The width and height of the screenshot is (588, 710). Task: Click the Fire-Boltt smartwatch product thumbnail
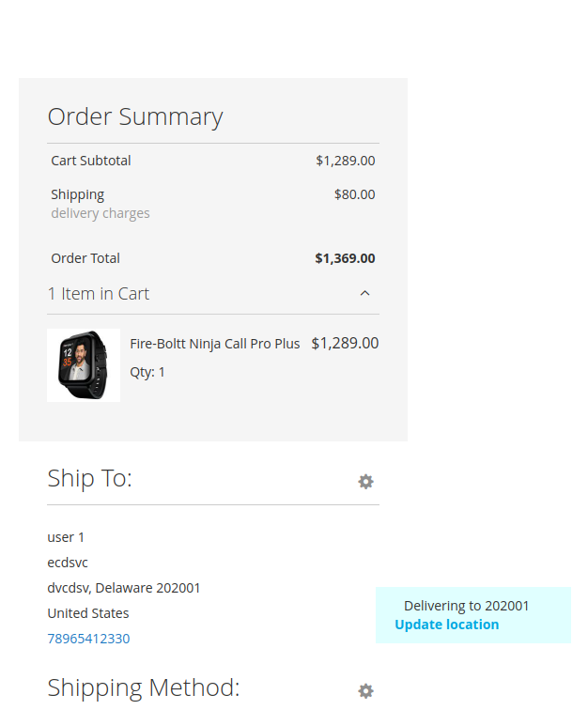coord(84,365)
